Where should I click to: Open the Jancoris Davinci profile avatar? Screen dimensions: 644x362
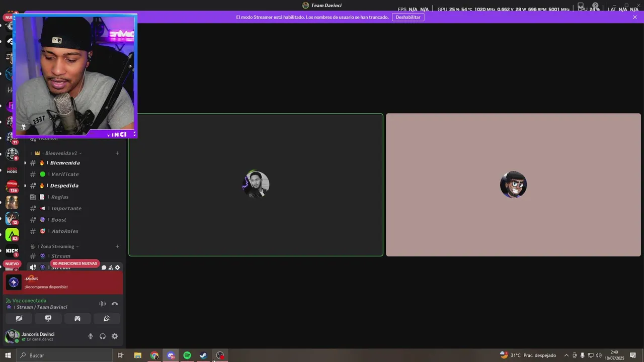coord(12,336)
